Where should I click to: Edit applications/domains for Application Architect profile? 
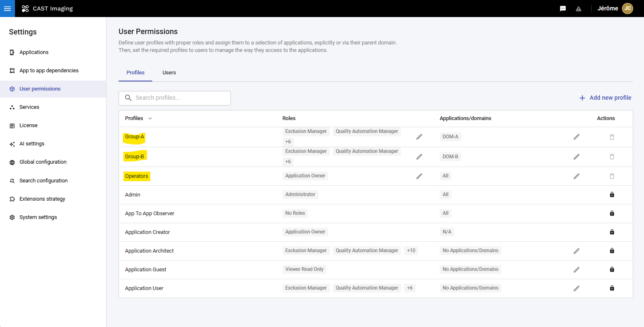[x=577, y=251]
